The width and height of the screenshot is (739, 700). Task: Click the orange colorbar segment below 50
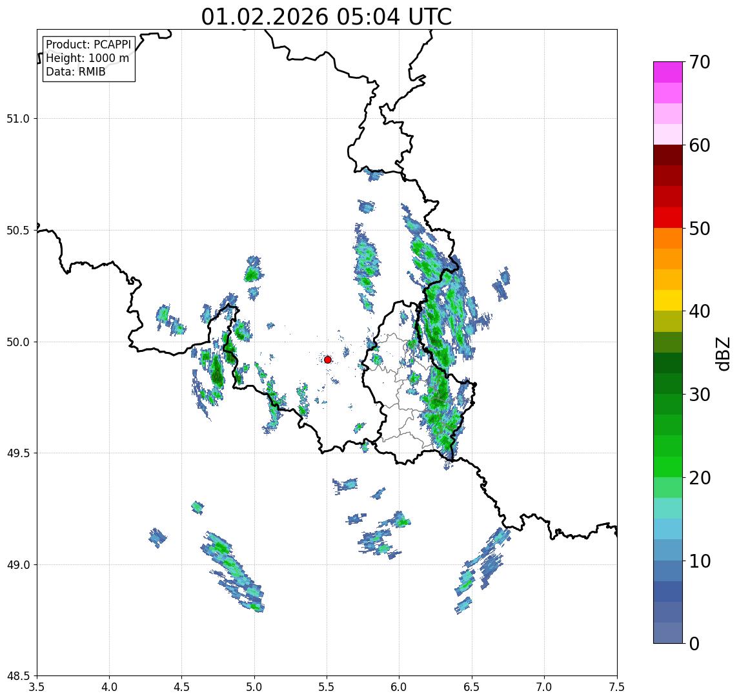pyautogui.click(x=668, y=239)
